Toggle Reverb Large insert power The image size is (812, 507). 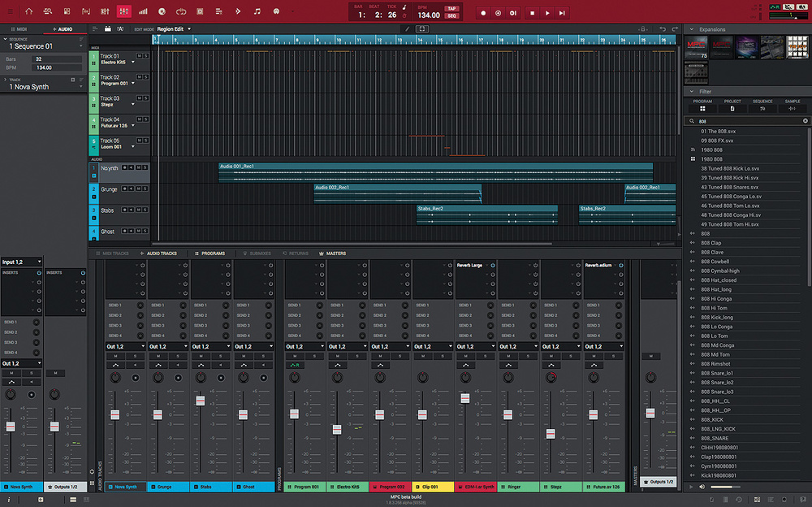tap(493, 266)
